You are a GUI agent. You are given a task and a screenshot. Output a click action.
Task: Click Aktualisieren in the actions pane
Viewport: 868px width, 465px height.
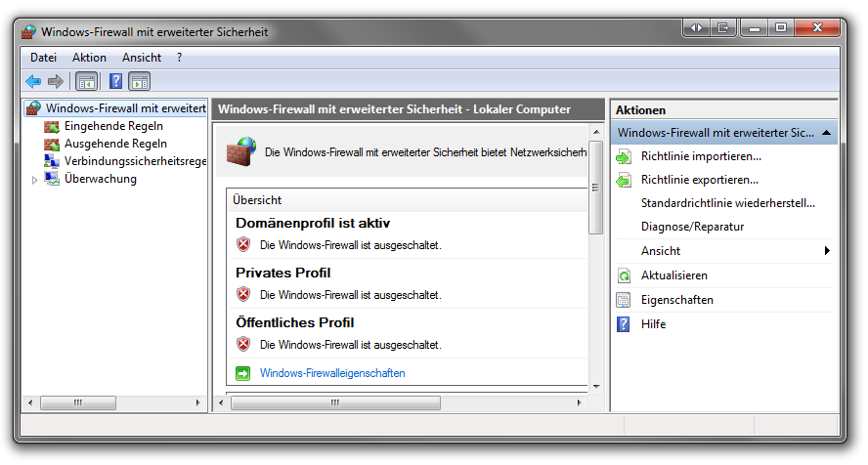pos(673,275)
